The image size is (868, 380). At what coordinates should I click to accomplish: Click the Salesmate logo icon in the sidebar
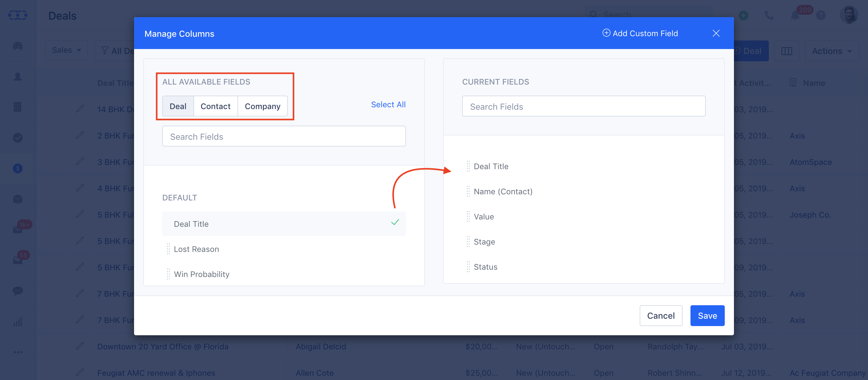click(x=17, y=15)
